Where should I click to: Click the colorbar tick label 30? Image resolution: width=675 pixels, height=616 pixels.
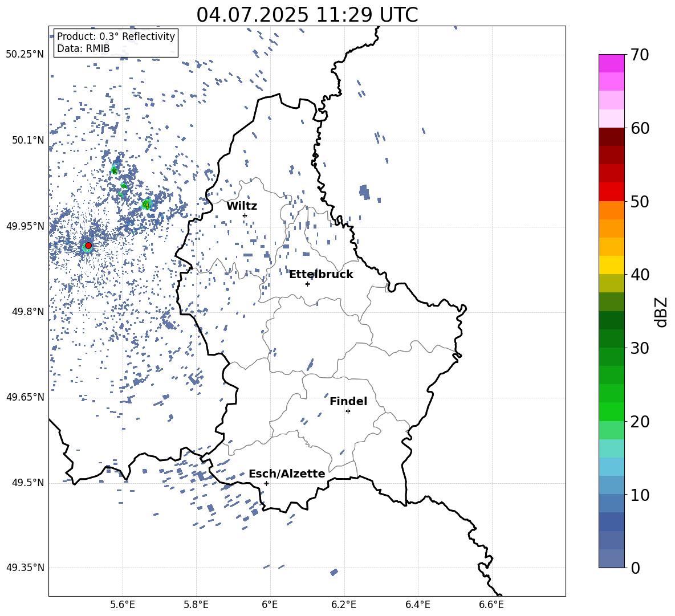pyautogui.click(x=640, y=348)
